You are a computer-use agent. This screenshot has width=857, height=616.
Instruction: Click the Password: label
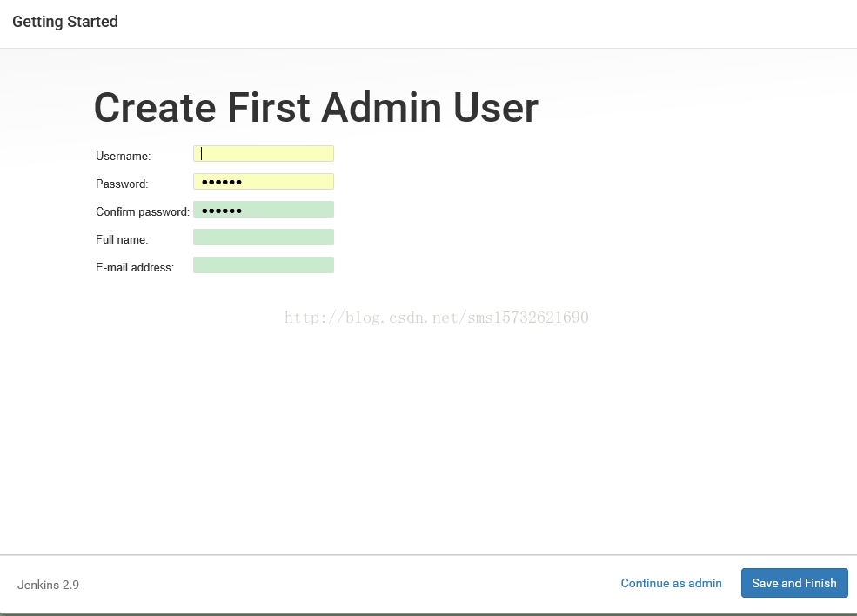tap(122, 184)
